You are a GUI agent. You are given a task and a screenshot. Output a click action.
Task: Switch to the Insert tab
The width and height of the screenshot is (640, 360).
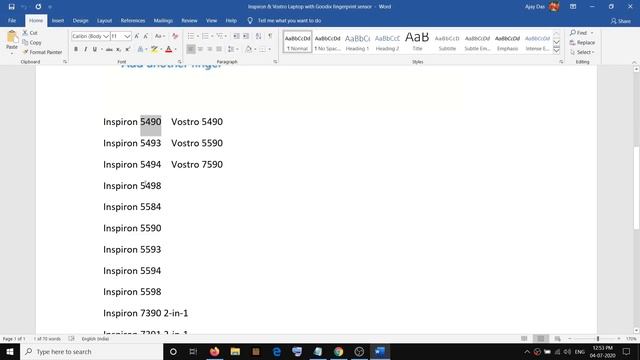pyautogui.click(x=58, y=20)
